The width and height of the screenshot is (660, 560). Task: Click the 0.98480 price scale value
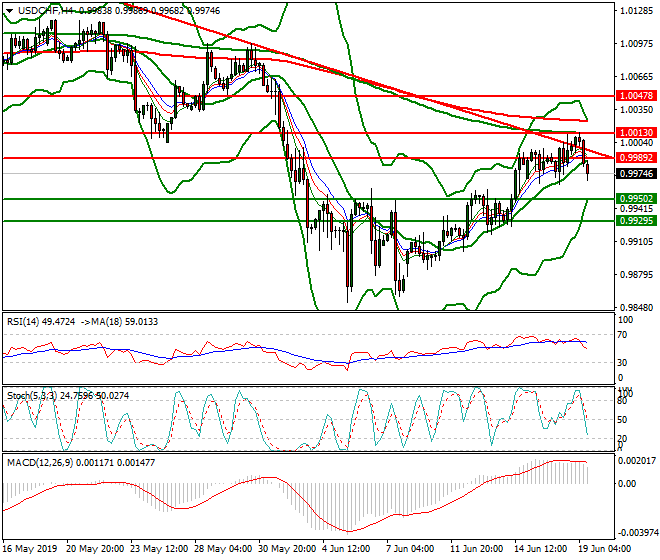[x=636, y=307]
